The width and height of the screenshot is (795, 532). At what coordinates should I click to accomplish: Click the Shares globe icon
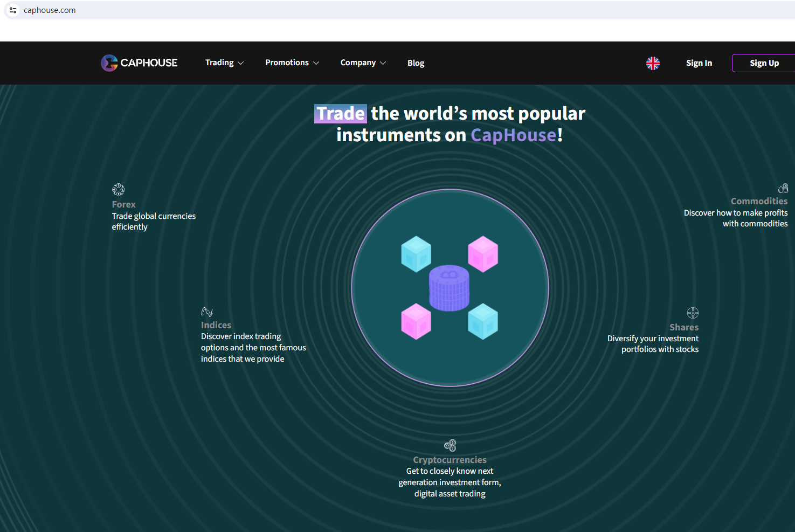[693, 313]
